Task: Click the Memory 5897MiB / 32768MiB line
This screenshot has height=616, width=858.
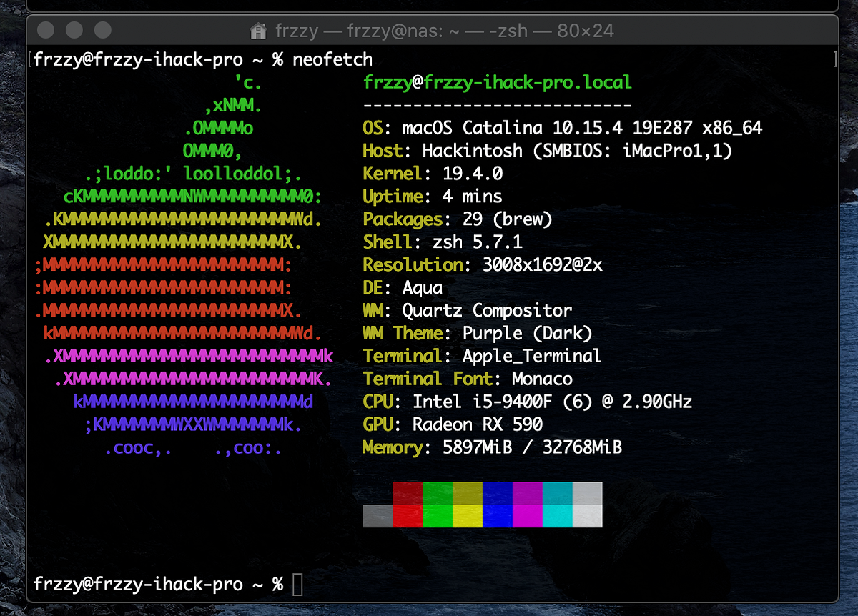Action: click(493, 448)
